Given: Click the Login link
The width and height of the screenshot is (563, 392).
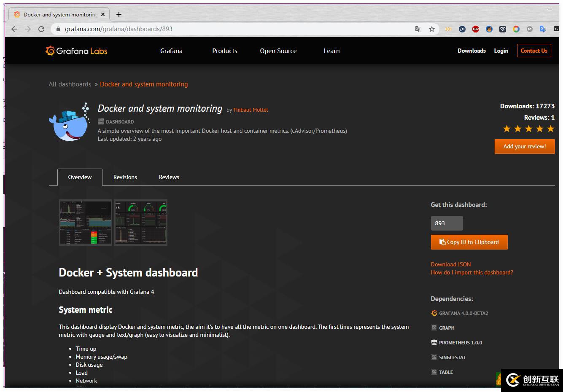Looking at the screenshot, I should [501, 51].
